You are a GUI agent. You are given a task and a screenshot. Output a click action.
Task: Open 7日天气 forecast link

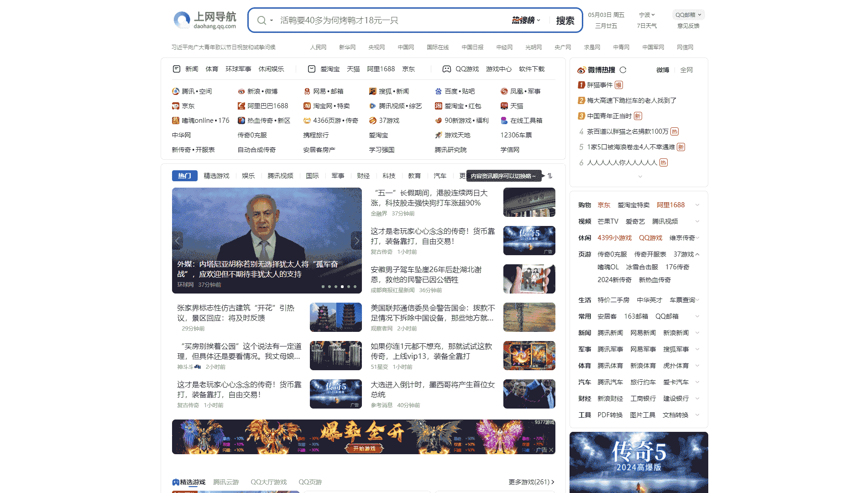(647, 26)
